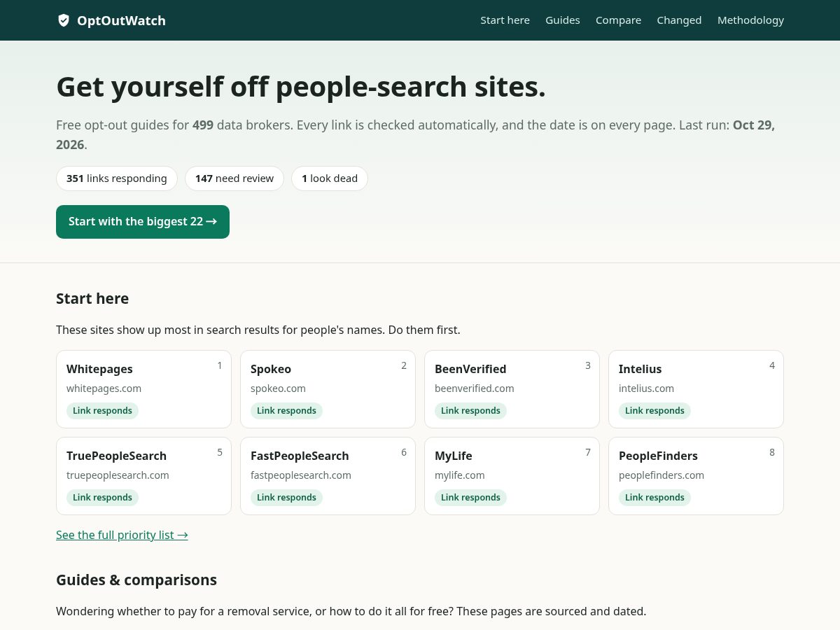Open the Compare nav link
The width and height of the screenshot is (840, 630).
tap(618, 20)
